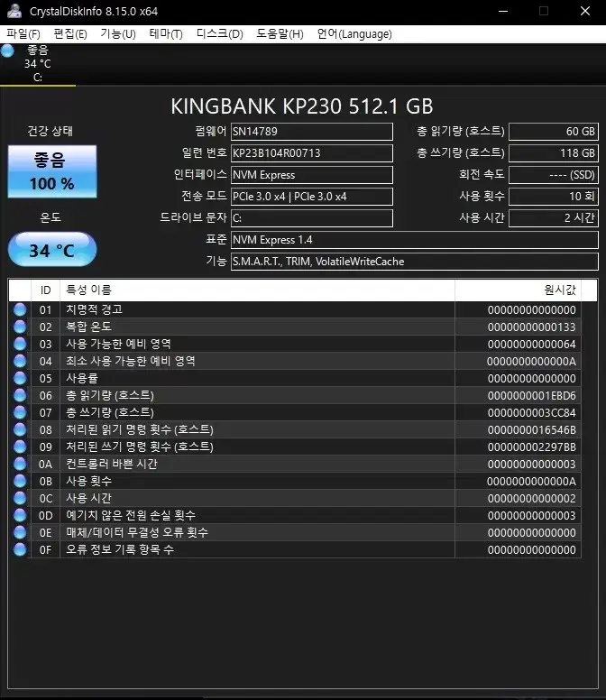Viewport: 606px width, 700px height.
Task: Close the CrystalDiskInfo window
Action: pyautogui.click(x=585, y=11)
